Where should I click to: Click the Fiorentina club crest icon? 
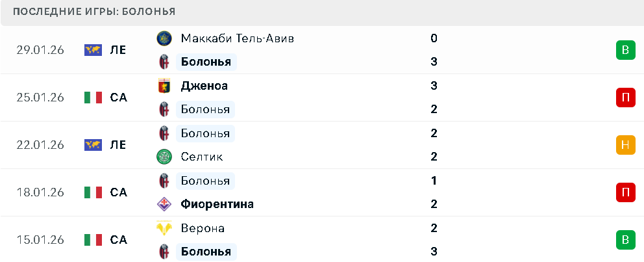click(164, 204)
